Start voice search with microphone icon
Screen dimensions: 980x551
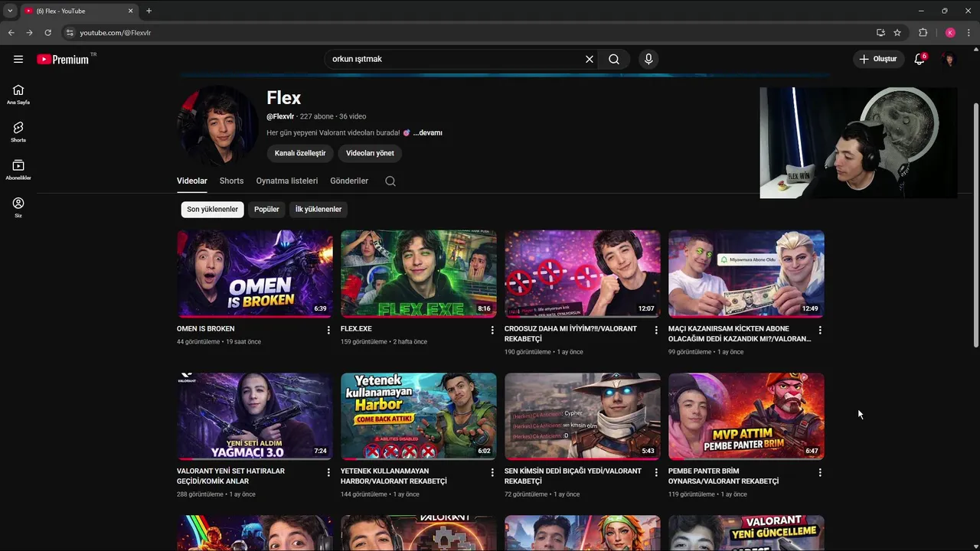point(648,59)
